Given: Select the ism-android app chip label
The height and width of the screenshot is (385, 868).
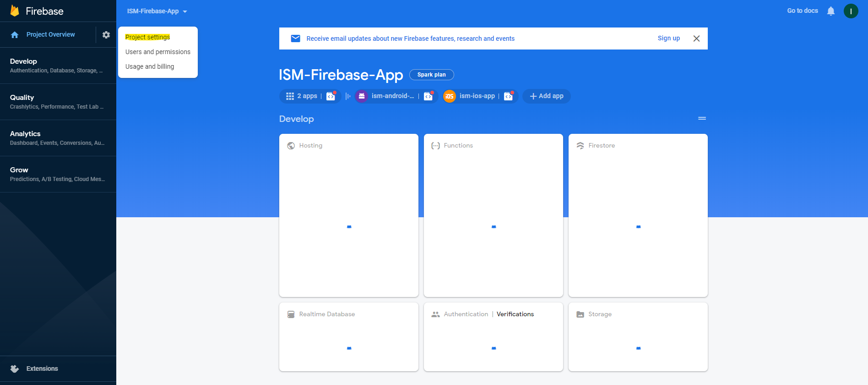Looking at the screenshot, I should coord(393,96).
